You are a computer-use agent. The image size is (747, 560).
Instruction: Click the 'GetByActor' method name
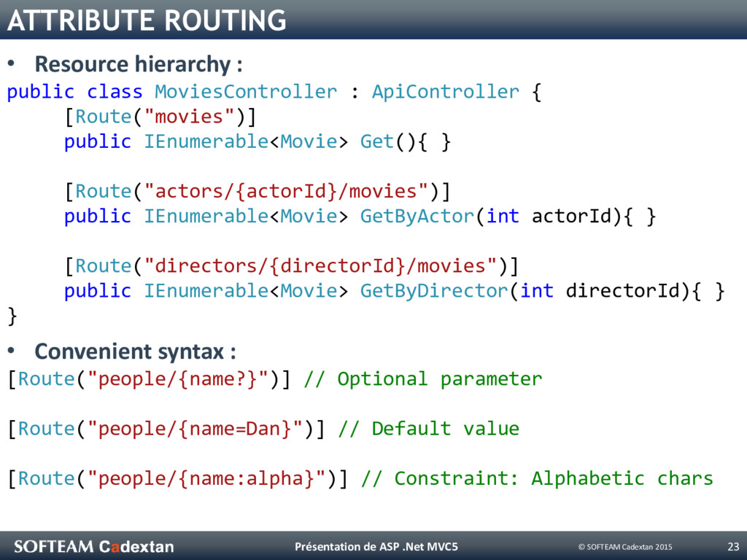pos(417,216)
